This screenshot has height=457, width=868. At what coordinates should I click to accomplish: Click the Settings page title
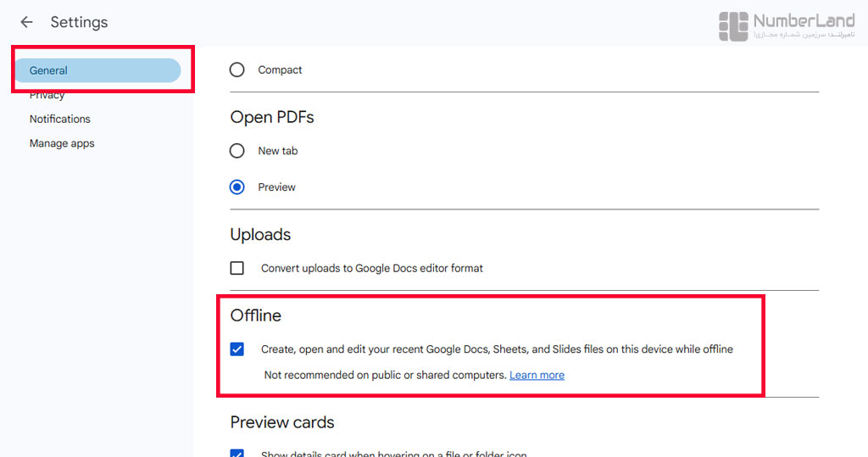click(79, 22)
